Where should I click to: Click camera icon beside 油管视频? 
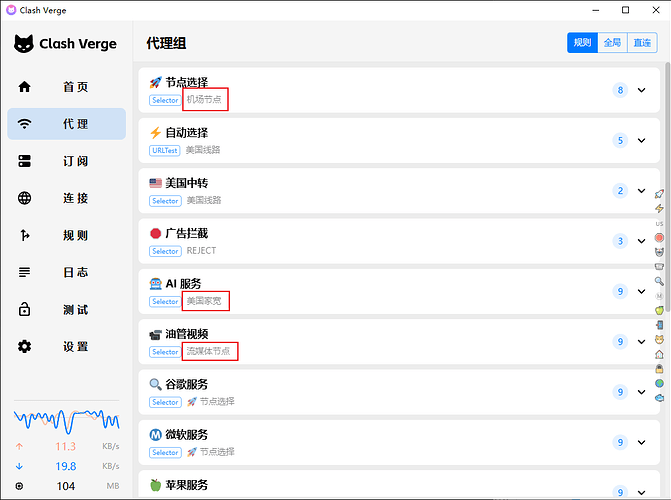pyautogui.click(x=155, y=334)
